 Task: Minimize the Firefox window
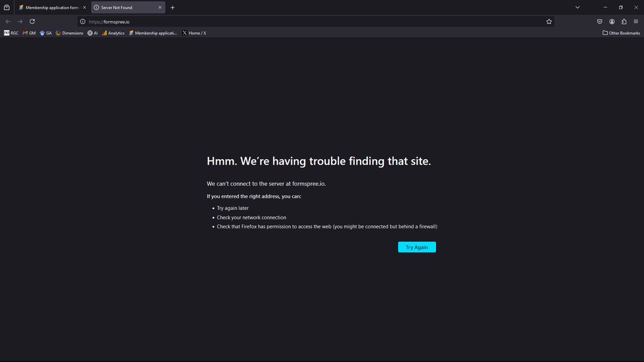[605, 8]
